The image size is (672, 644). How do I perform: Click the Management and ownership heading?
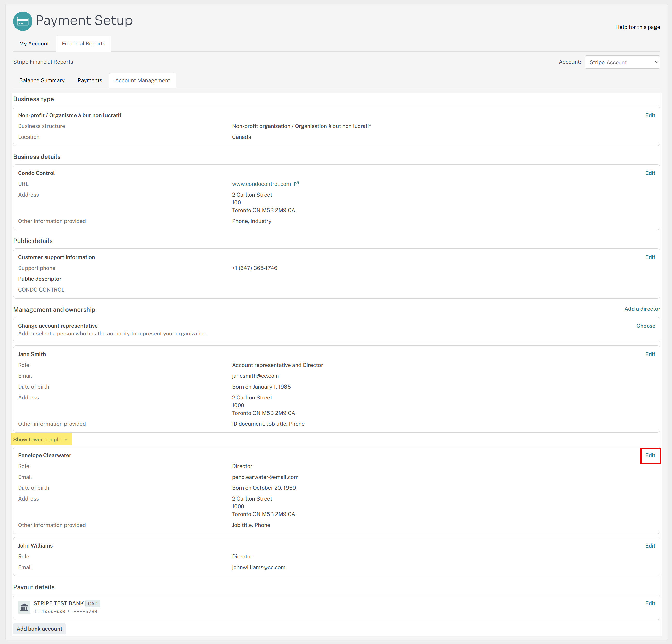click(54, 309)
